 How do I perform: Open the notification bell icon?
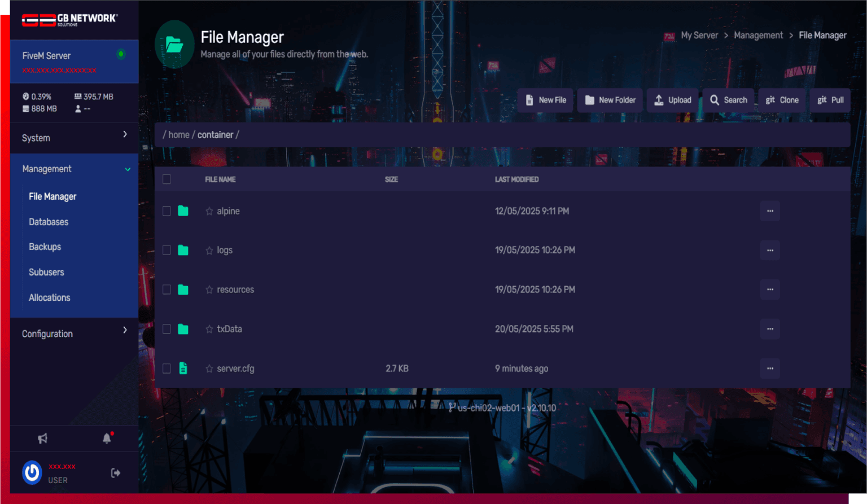point(107,439)
